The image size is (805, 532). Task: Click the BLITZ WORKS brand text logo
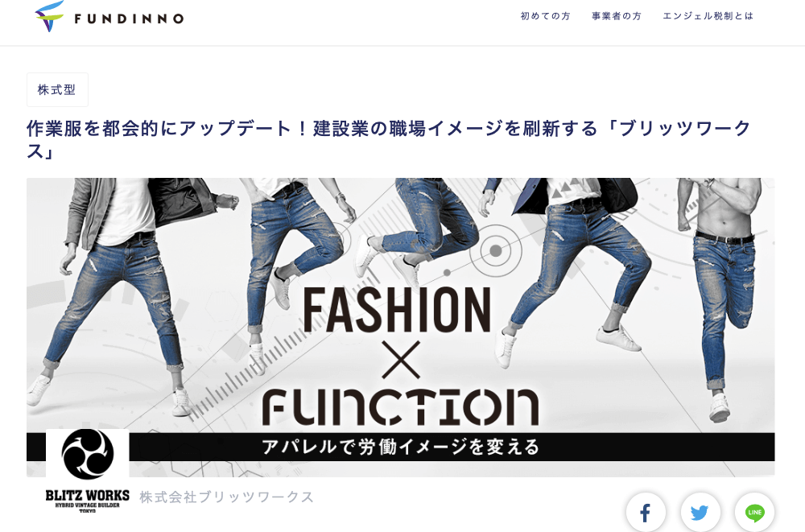[87, 501]
